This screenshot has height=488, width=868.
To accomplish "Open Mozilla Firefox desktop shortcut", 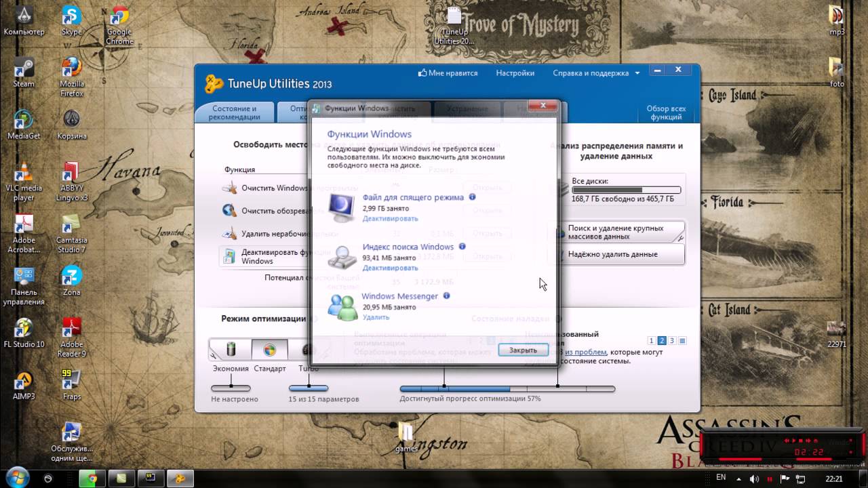I will pos(71,77).
